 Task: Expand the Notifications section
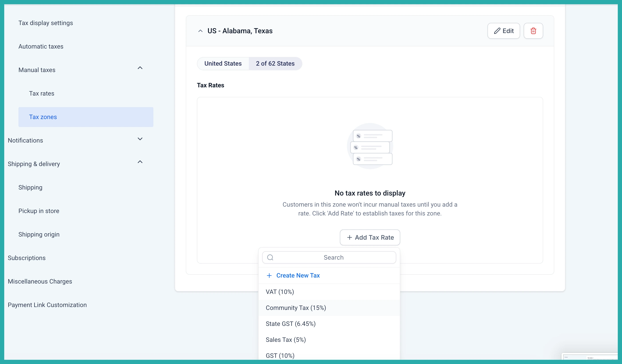click(x=140, y=139)
